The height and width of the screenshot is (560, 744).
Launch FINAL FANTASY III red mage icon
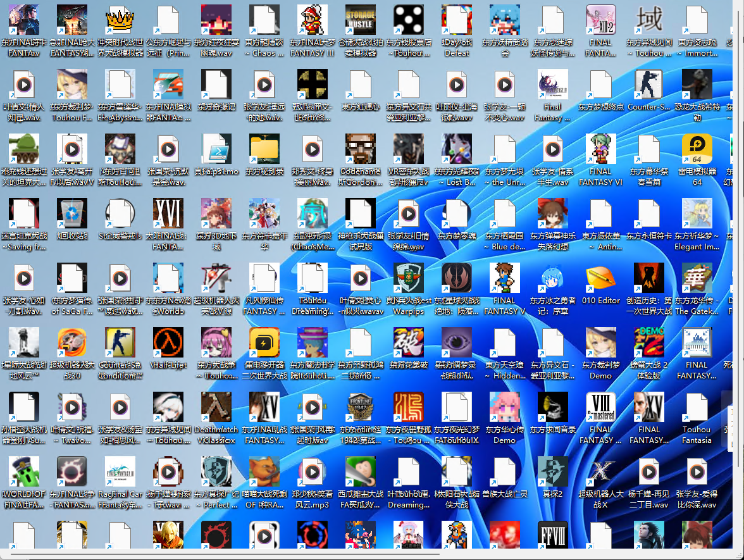coord(313,20)
